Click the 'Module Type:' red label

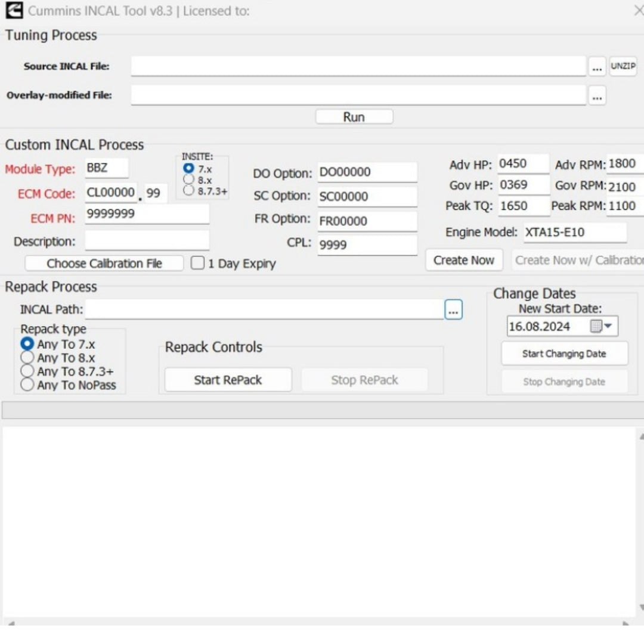(x=41, y=169)
